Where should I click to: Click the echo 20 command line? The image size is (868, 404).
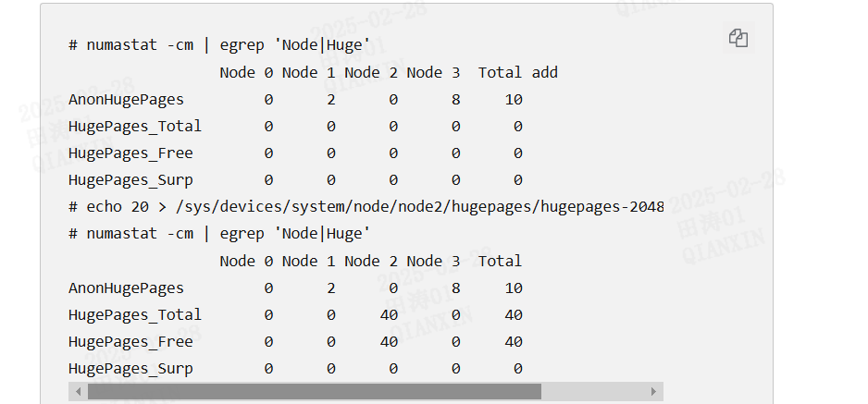pos(366,207)
